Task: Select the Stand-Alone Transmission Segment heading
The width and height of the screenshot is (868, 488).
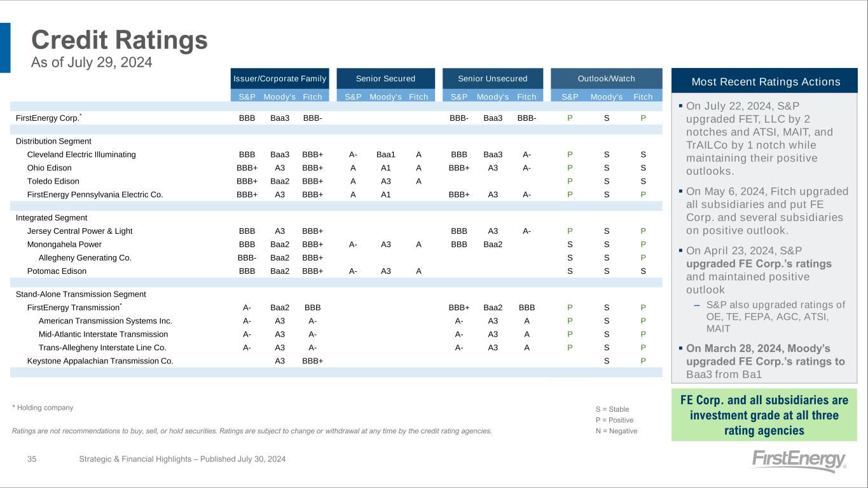Action: coord(81,294)
